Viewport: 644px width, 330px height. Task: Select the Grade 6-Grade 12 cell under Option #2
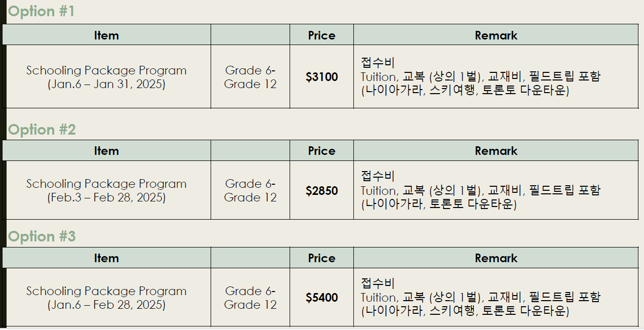[x=250, y=191]
